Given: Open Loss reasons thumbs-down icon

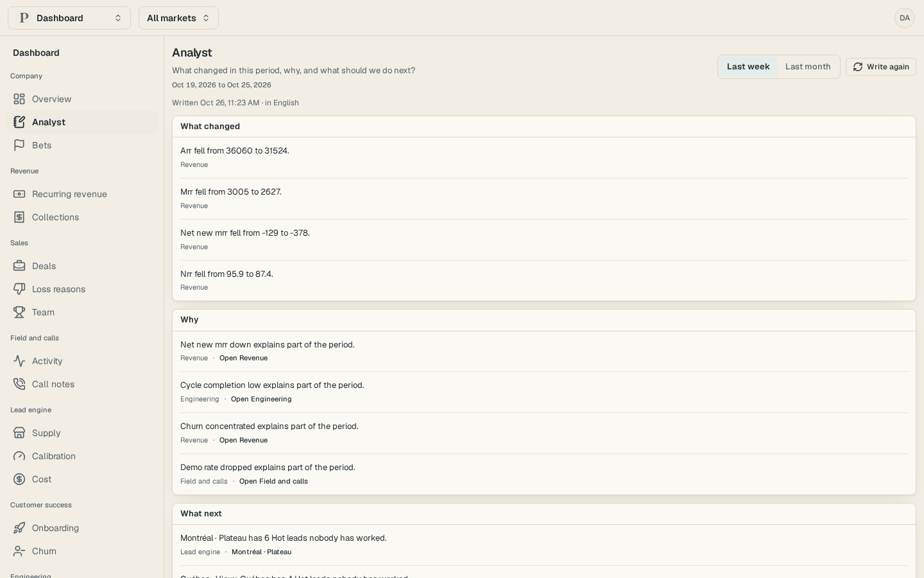Looking at the screenshot, I should 19,289.
